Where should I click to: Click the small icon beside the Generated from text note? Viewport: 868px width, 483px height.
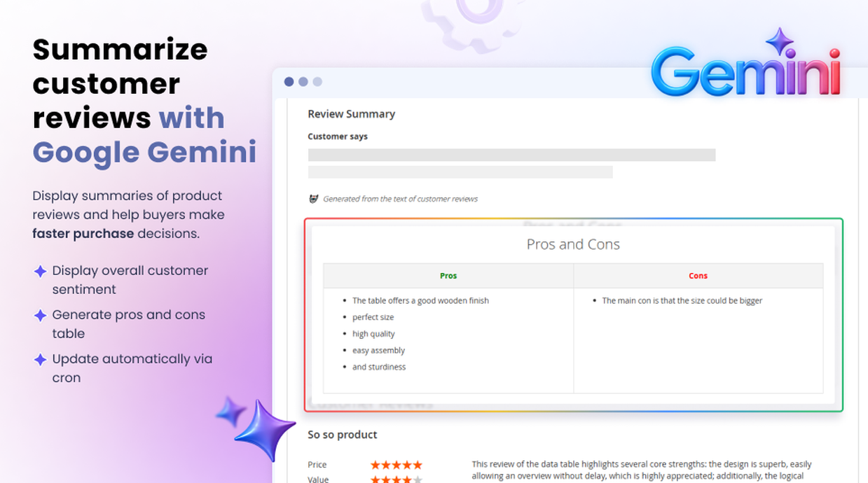(314, 199)
